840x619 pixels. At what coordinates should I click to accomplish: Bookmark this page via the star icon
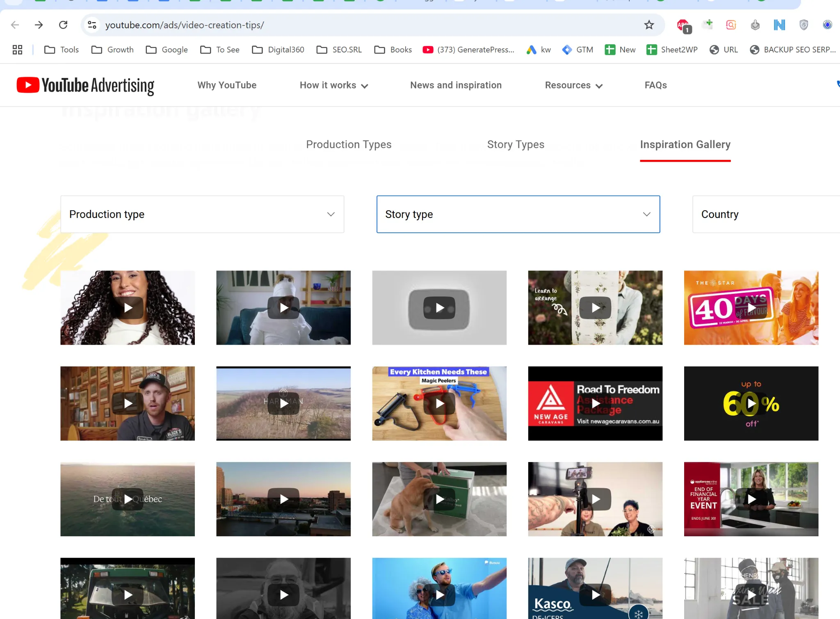click(x=648, y=25)
